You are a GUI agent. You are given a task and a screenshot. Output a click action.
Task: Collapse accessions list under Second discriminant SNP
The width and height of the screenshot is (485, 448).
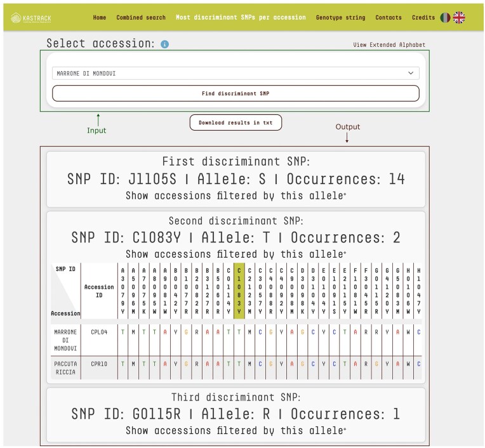coord(236,254)
